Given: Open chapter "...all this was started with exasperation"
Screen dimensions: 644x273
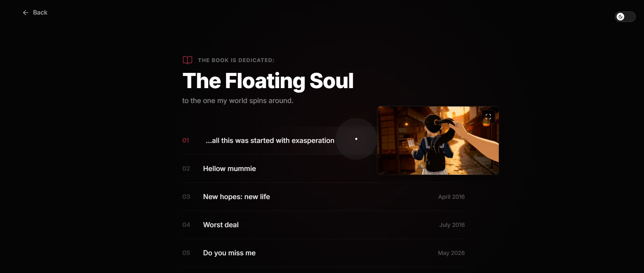Looking at the screenshot, I should tap(270, 140).
